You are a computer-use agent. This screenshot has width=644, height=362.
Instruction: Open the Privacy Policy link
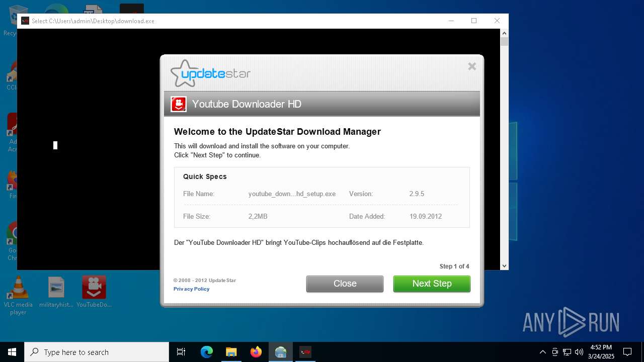(191, 289)
